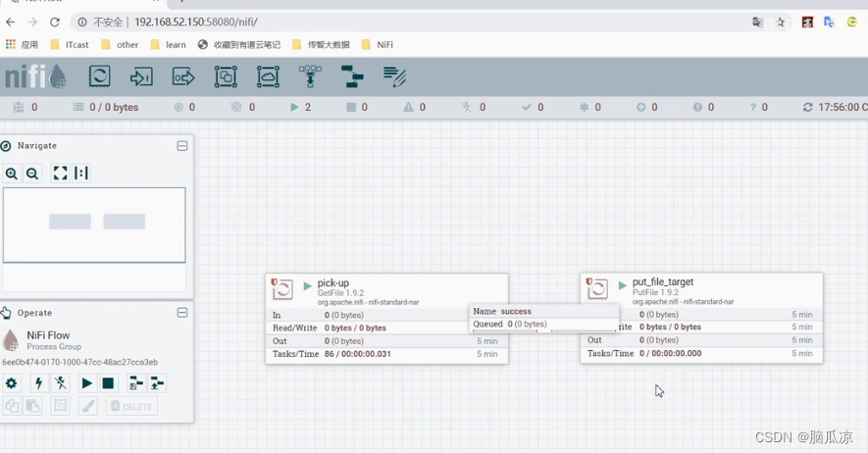Stop the flow with stop button
The image size is (868, 453).
click(x=108, y=382)
